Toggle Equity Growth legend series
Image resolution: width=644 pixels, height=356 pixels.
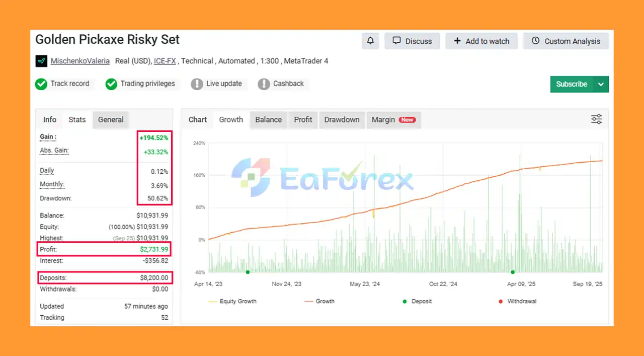(232, 301)
